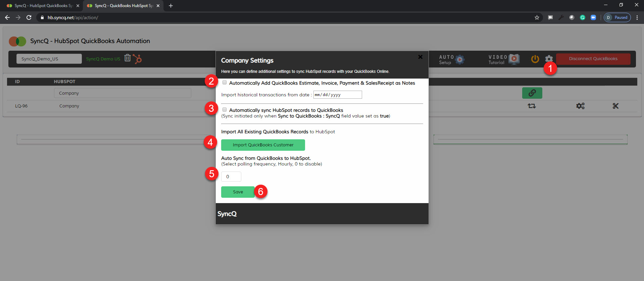
Task: Close the Company Settings dialog
Action: 420,57
